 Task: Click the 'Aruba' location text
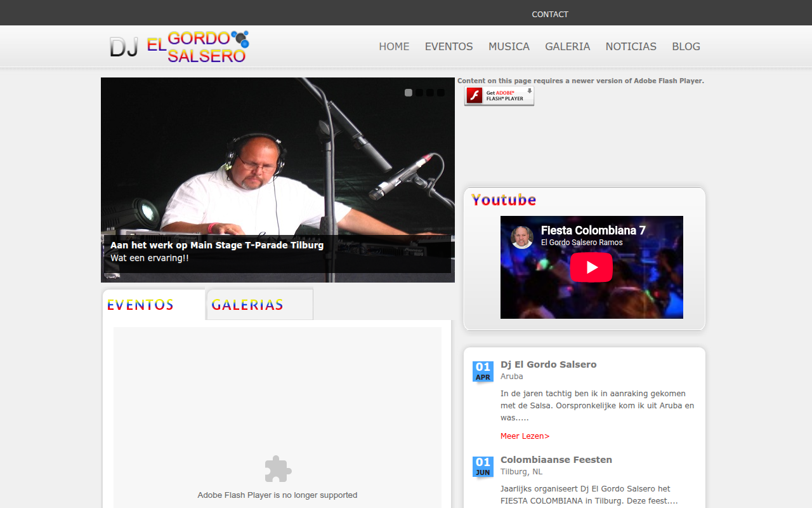[512, 377]
